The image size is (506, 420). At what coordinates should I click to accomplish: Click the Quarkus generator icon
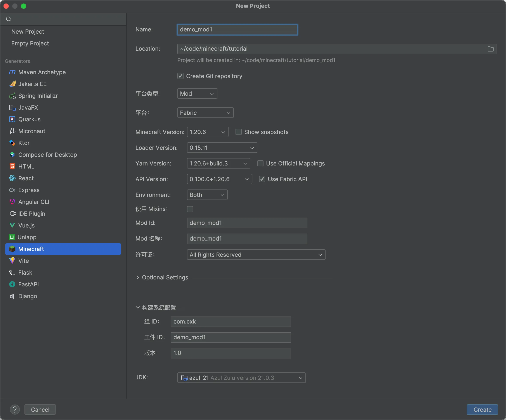point(12,119)
